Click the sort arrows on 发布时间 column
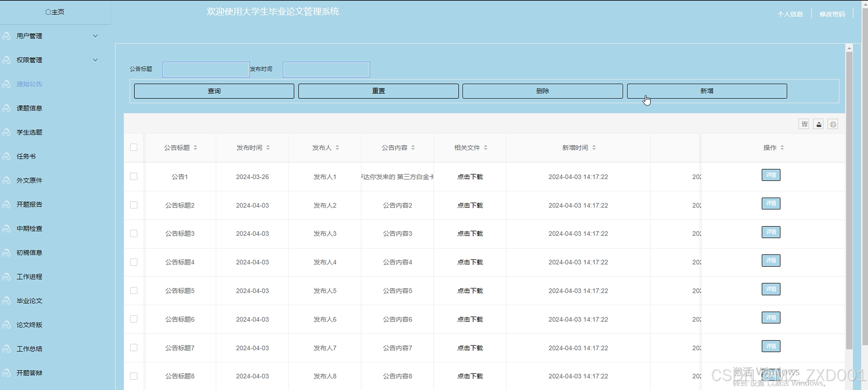 268,147
